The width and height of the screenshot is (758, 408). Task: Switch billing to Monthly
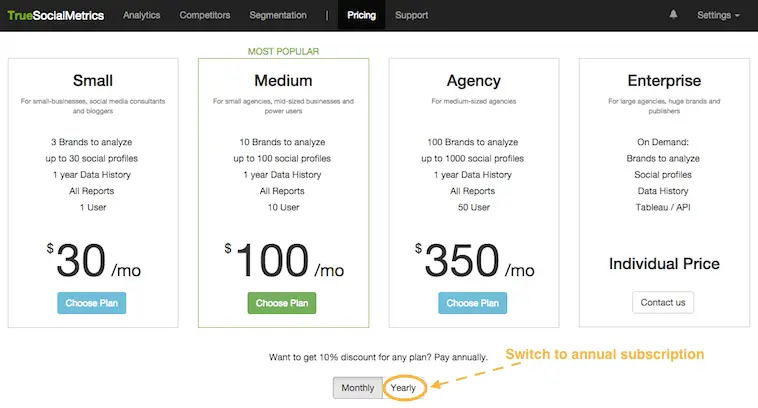tap(358, 388)
